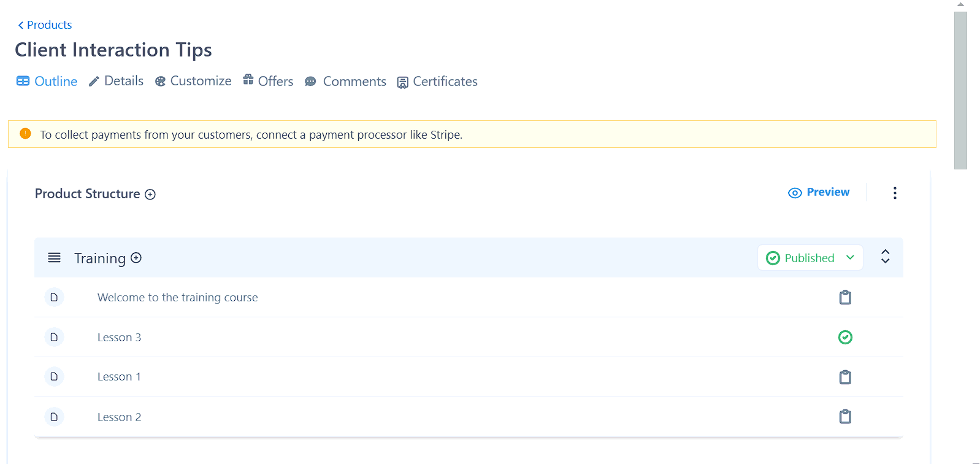
Task: Click the Product Structure heading
Action: pyautogui.click(x=88, y=194)
